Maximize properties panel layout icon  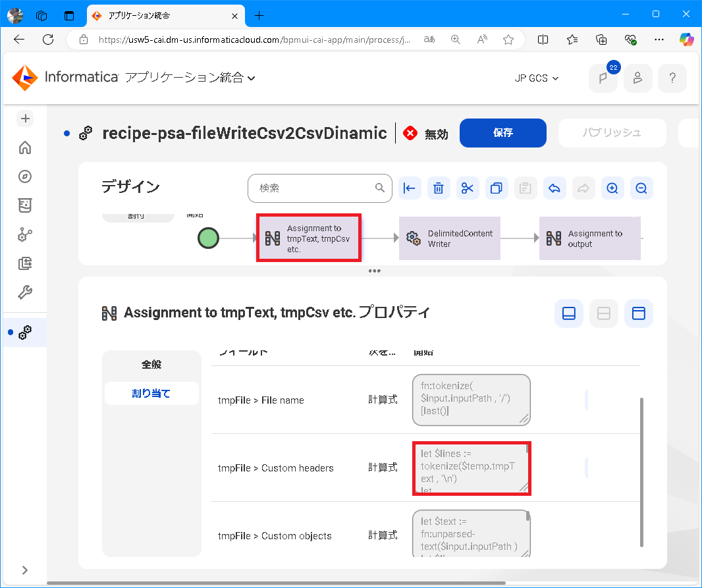click(x=638, y=313)
